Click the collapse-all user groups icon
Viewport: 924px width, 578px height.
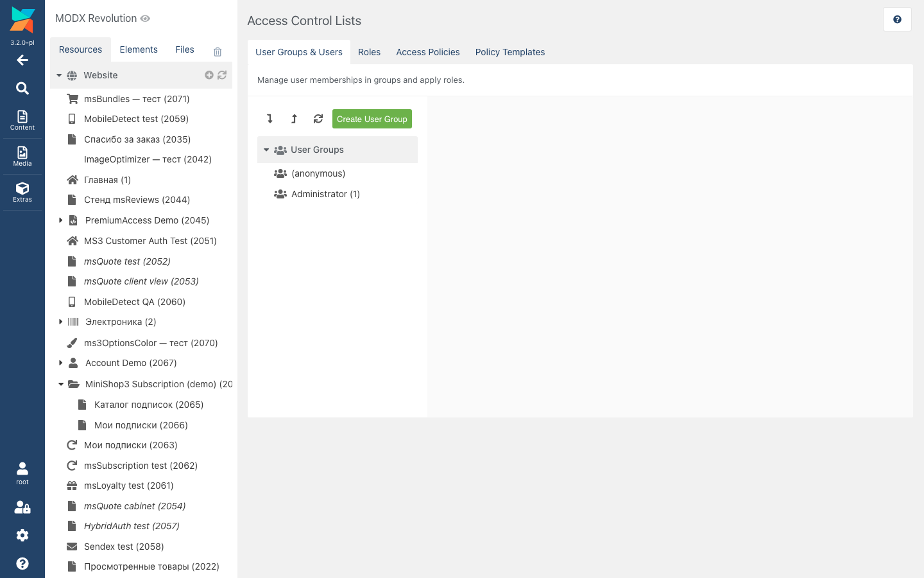[x=294, y=119]
